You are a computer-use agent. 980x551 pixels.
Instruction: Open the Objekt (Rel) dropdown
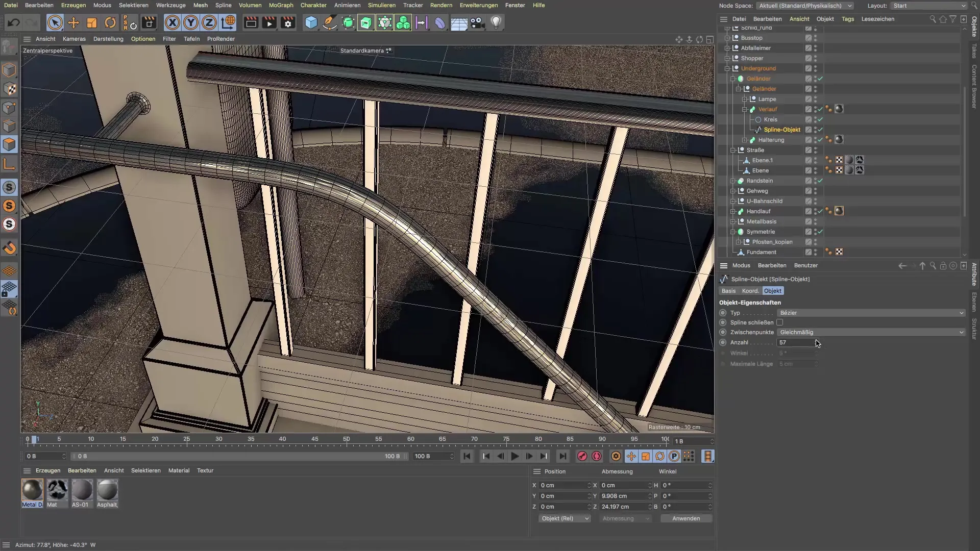pyautogui.click(x=565, y=518)
